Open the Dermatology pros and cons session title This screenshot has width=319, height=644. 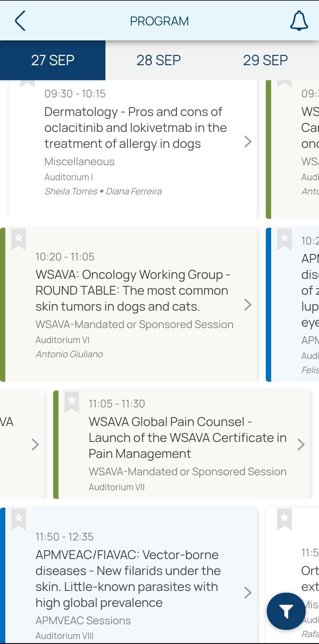tap(136, 128)
